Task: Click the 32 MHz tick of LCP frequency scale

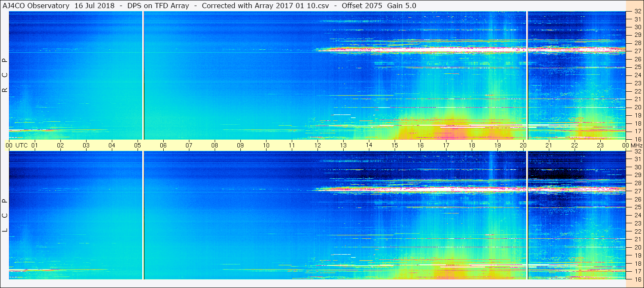Action: coord(638,152)
